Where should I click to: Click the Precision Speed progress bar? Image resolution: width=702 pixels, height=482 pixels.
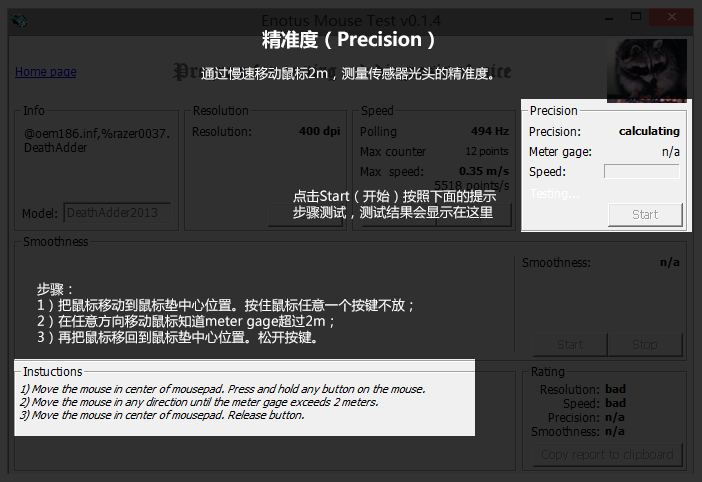(x=641, y=172)
